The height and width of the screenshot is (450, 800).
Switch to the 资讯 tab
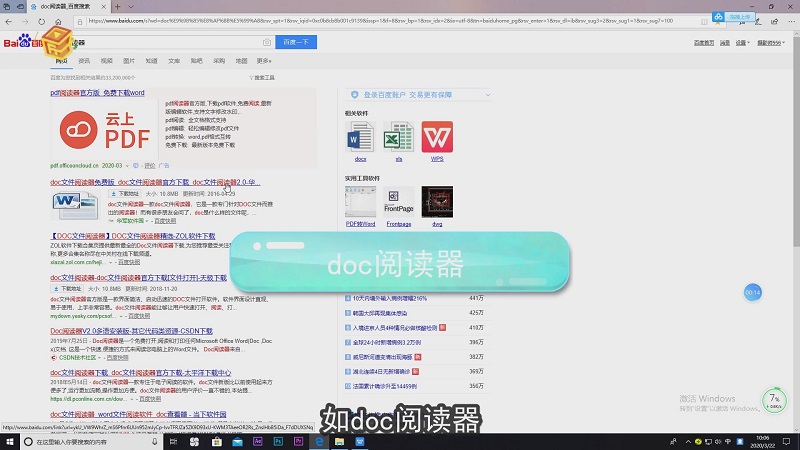[84, 61]
